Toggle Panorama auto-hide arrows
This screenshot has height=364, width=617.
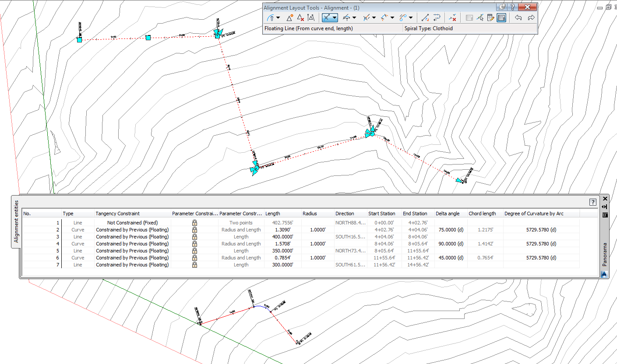(x=605, y=206)
